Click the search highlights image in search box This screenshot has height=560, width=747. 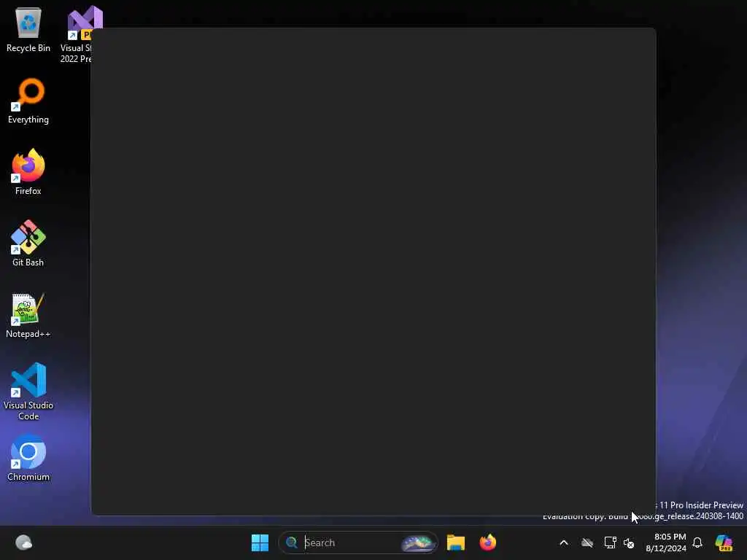418,542
